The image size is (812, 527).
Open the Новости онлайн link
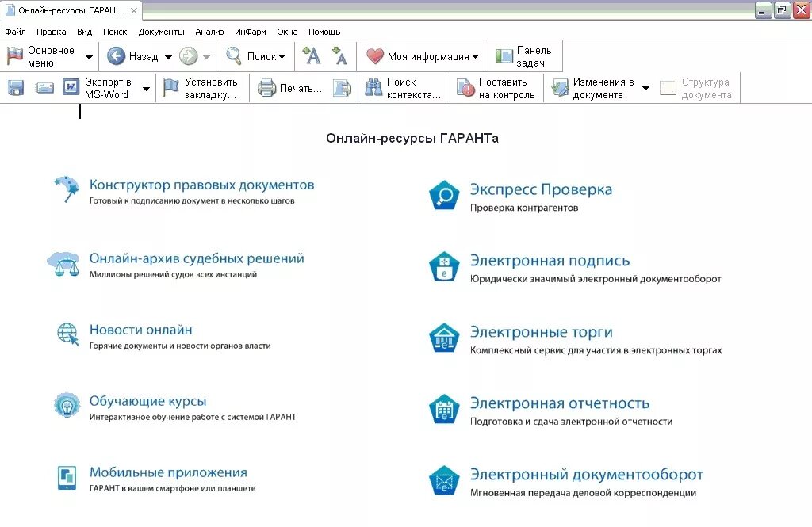(x=141, y=330)
